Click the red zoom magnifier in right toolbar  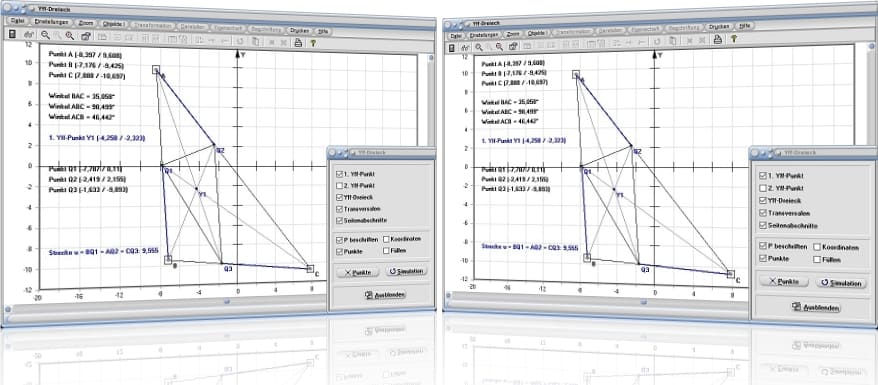pyautogui.click(x=499, y=47)
